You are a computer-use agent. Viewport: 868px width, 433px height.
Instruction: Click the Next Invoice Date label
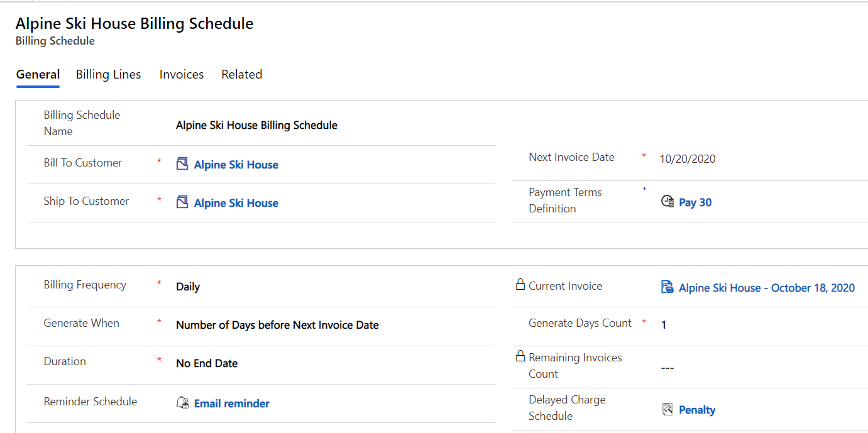click(x=571, y=157)
